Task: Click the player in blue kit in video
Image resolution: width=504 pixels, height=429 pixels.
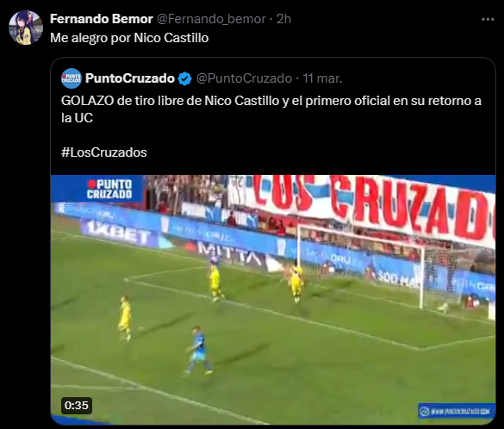Action: (198, 351)
